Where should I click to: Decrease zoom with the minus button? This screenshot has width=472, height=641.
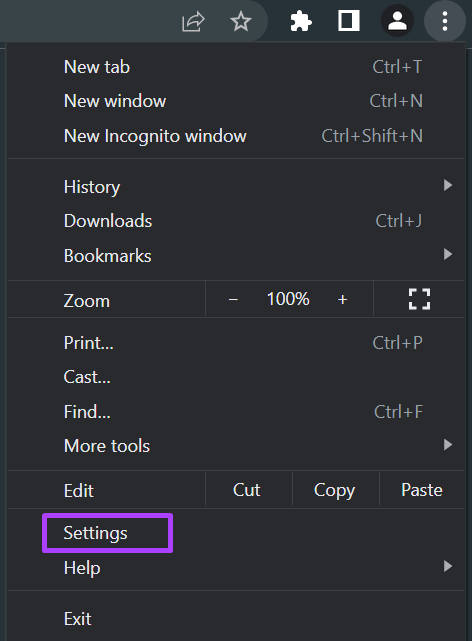pyautogui.click(x=233, y=300)
